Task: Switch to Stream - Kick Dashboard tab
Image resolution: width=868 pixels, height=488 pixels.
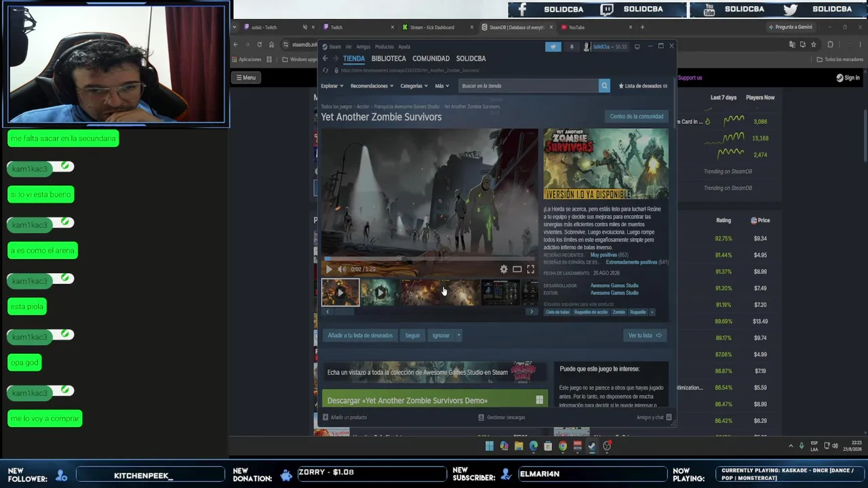Action: click(437, 27)
